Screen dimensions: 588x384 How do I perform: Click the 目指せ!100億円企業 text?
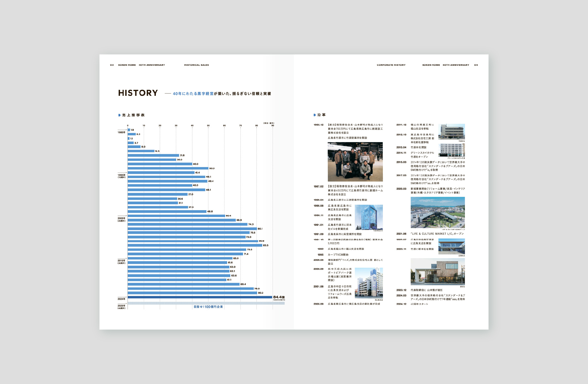click(208, 307)
